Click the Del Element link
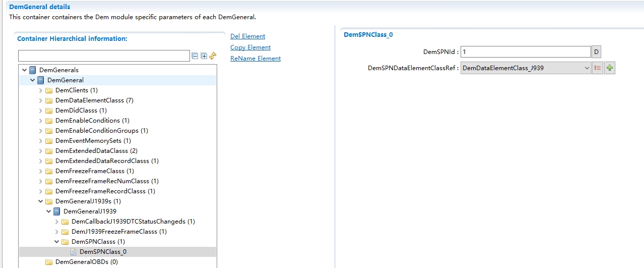The height and width of the screenshot is (268, 644). click(x=247, y=36)
